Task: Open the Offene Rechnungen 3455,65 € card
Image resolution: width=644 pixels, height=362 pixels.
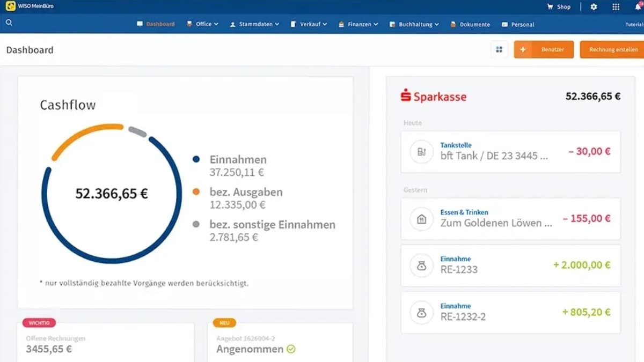Action: tap(106, 342)
